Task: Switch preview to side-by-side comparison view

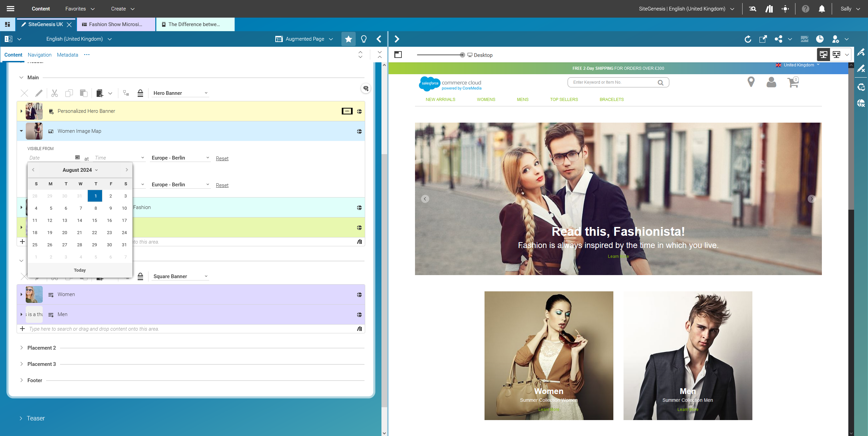Action: 836,54
